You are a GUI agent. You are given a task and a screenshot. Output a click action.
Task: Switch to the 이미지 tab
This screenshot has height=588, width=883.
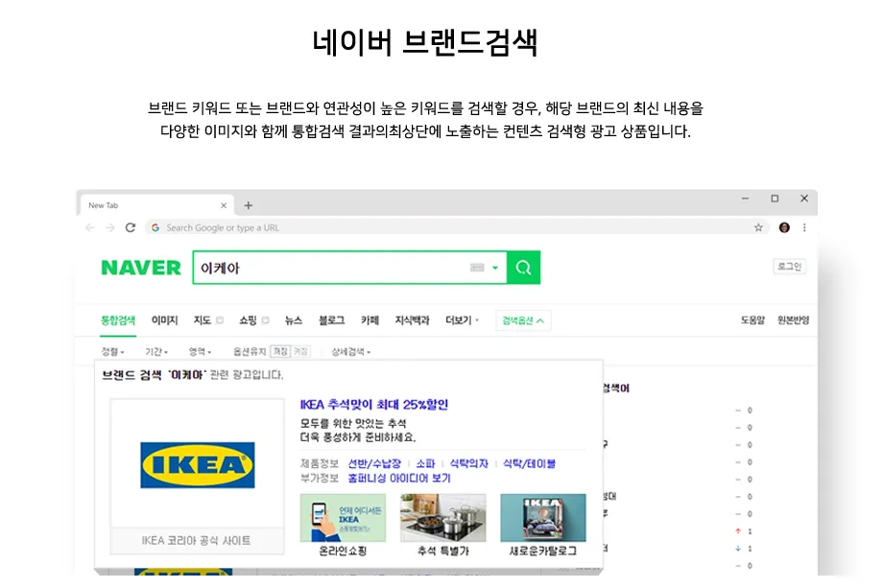point(164,320)
